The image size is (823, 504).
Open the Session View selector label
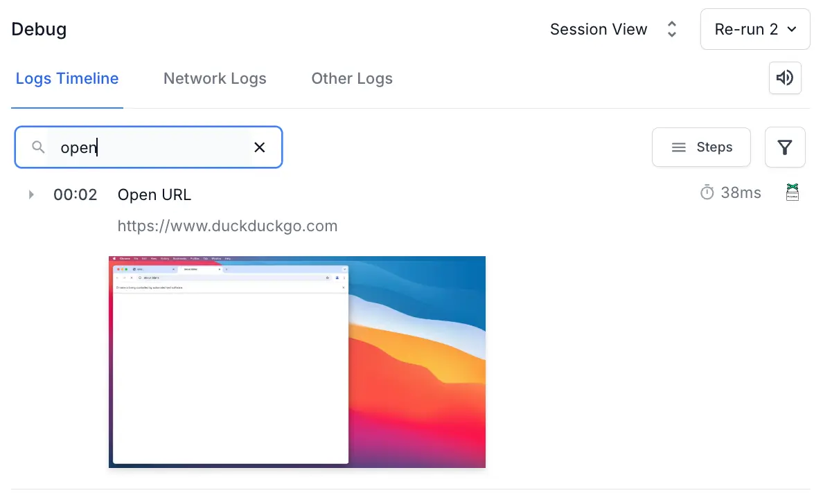599,29
